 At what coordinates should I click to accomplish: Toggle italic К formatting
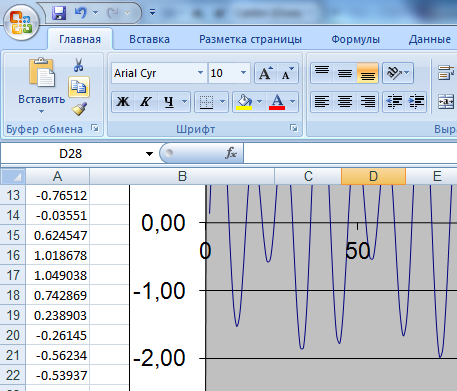(145, 101)
